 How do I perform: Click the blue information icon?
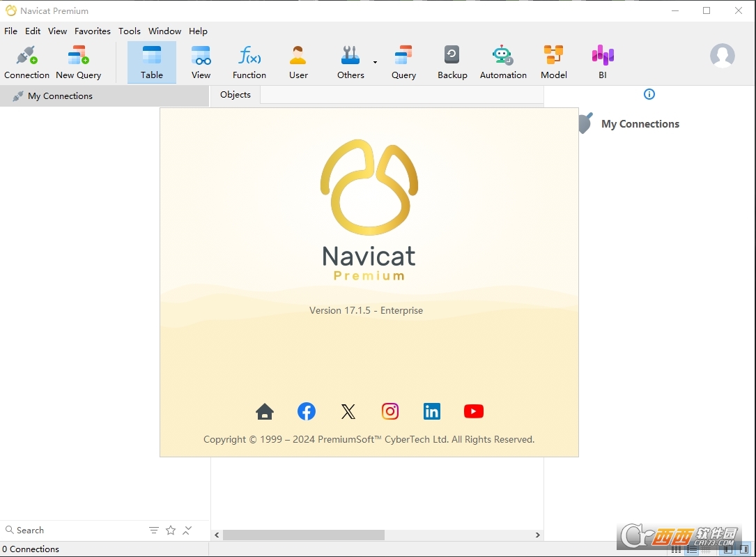649,94
